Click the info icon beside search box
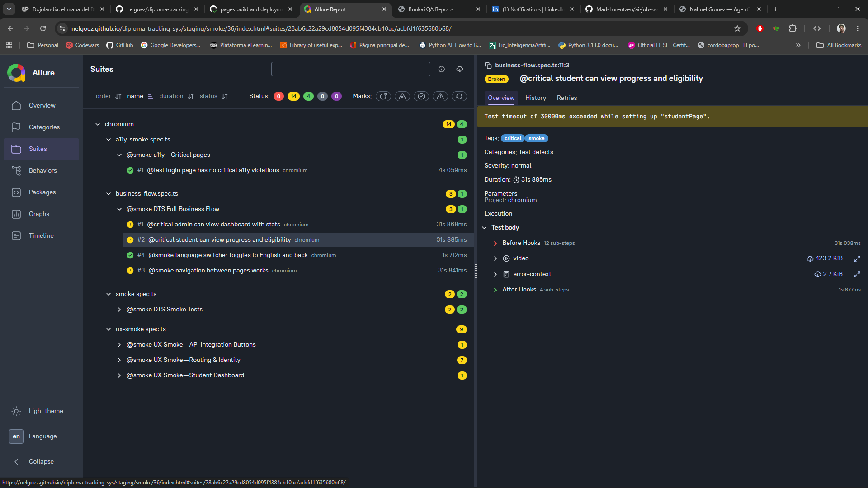 442,69
